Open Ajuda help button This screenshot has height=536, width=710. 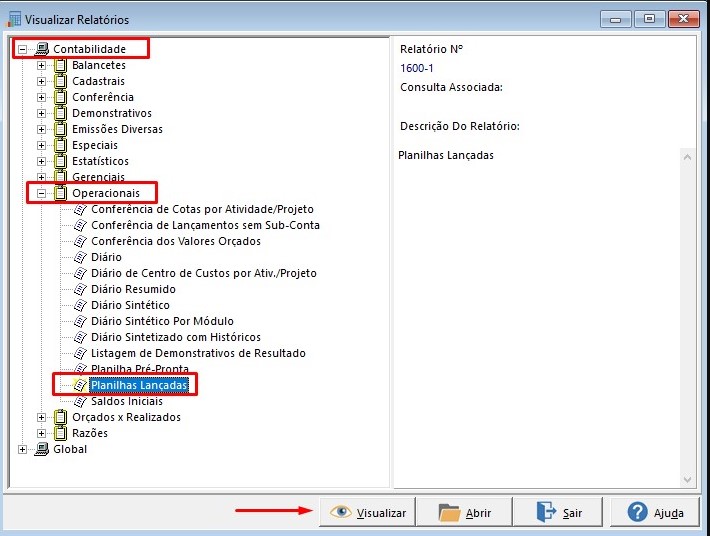(x=655, y=512)
